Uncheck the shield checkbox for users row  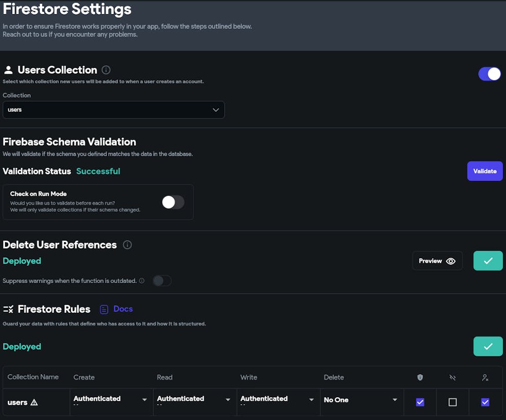tap(420, 402)
